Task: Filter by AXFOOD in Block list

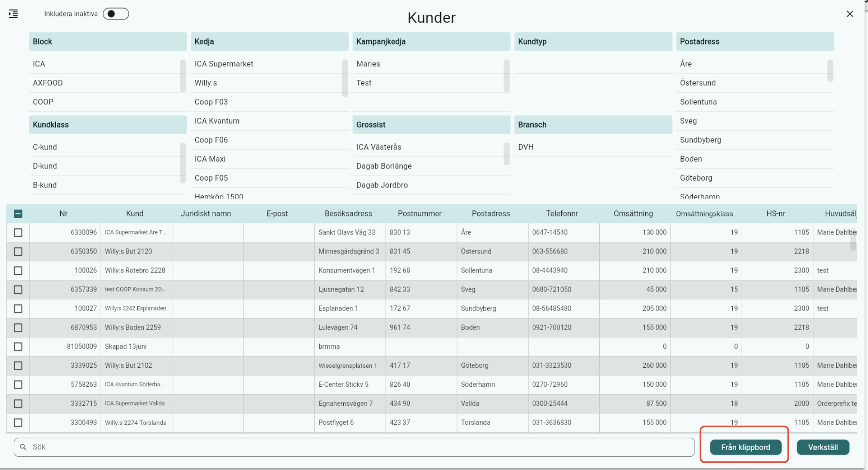Action: [48, 83]
